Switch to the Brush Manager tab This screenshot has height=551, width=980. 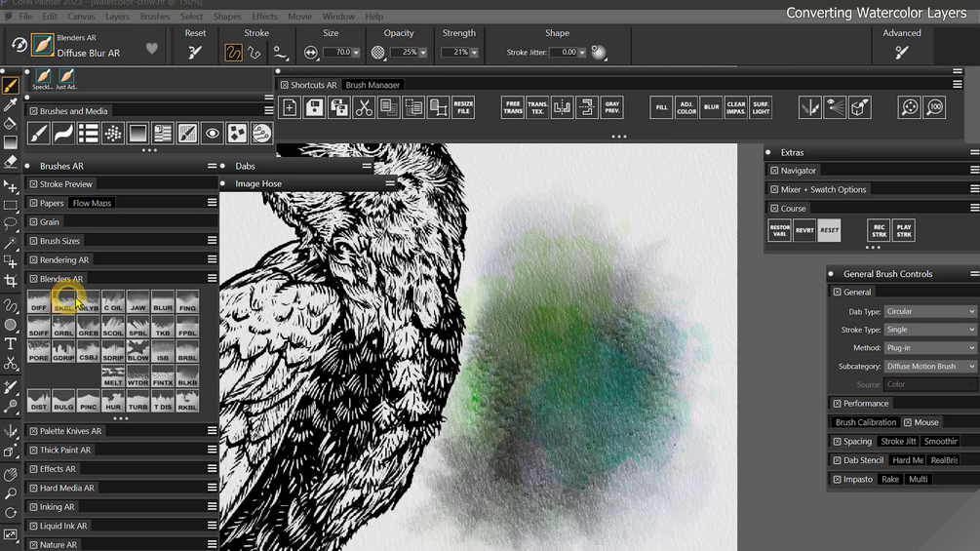tap(372, 85)
